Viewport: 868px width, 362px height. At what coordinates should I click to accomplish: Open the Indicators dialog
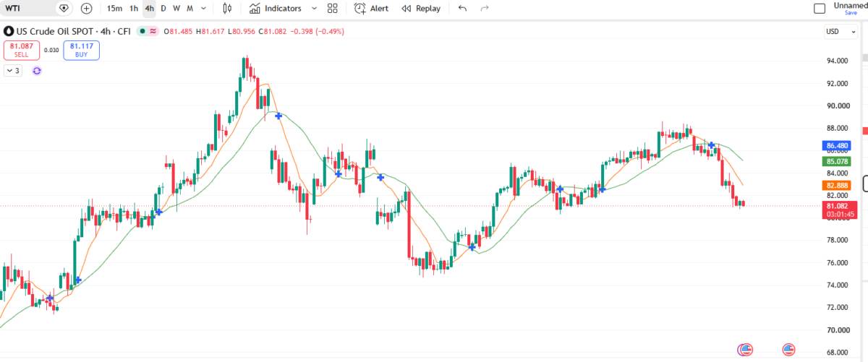click(276, 8)
